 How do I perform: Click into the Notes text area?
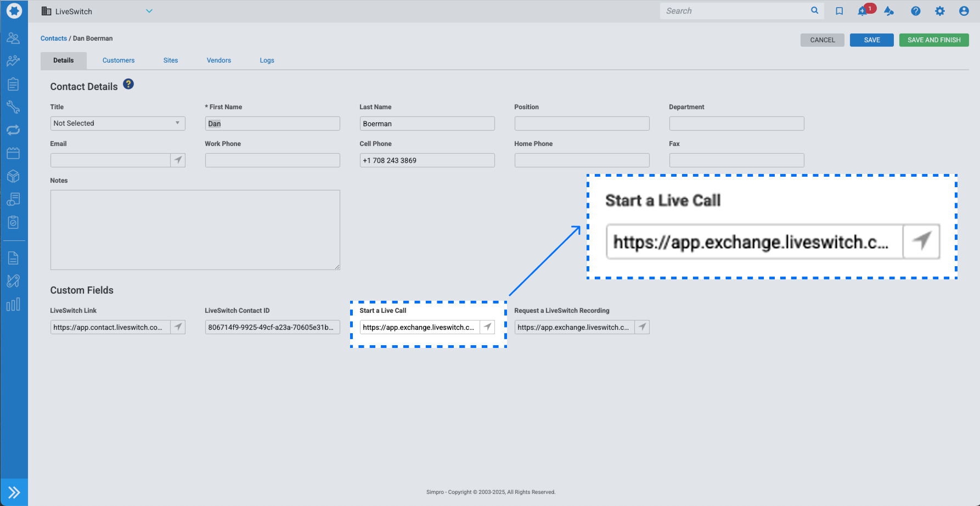tap(195, 229)
